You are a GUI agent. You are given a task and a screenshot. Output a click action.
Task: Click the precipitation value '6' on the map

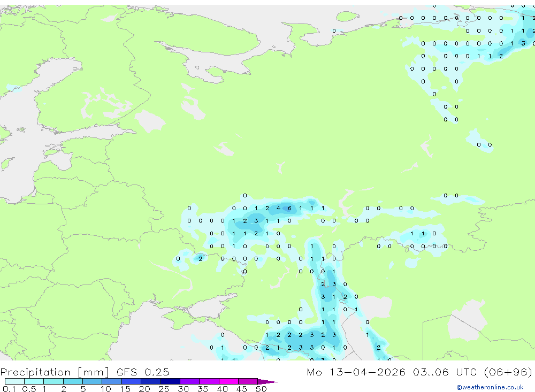click(x=289, y=208)
